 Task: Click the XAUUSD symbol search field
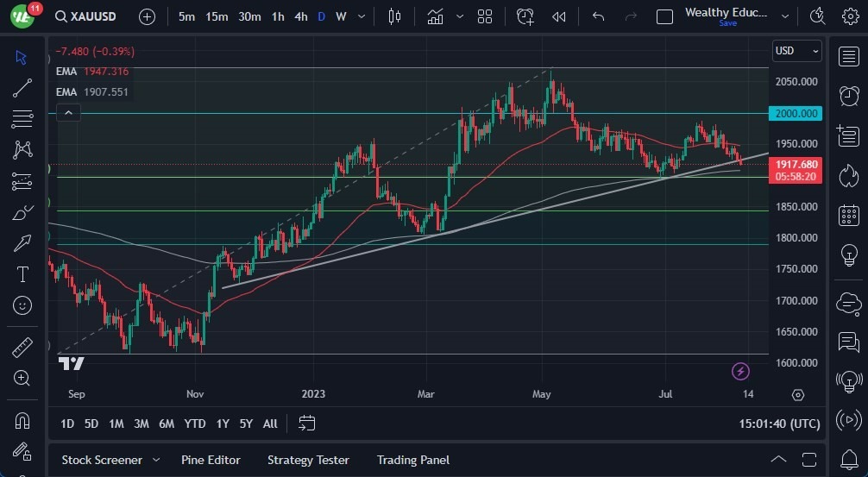(87, 16)
